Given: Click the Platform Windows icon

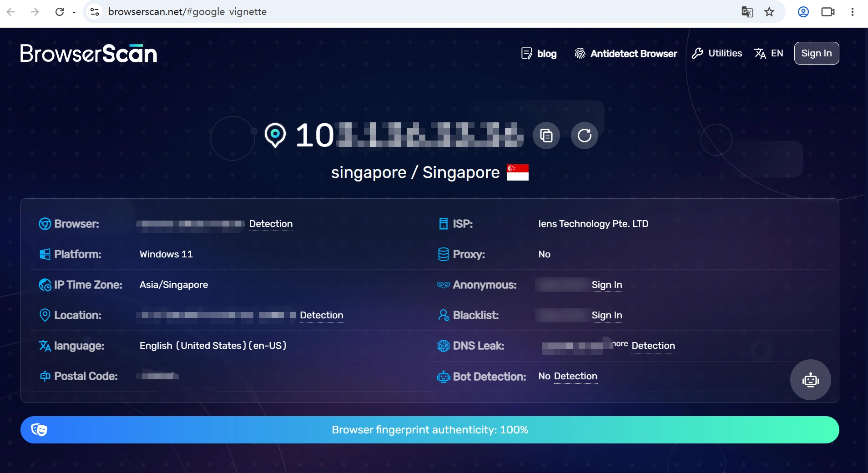Looking at the screenshot, I should point(45,254).
